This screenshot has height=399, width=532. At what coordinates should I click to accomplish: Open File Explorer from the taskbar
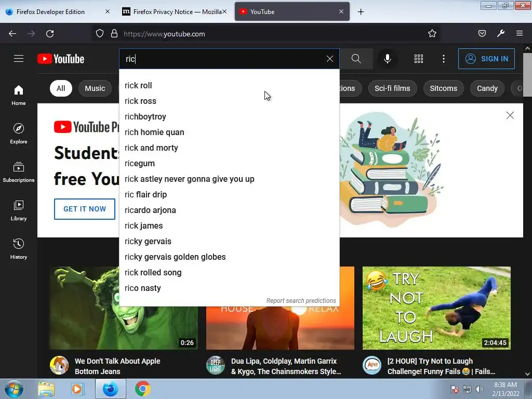46,389
